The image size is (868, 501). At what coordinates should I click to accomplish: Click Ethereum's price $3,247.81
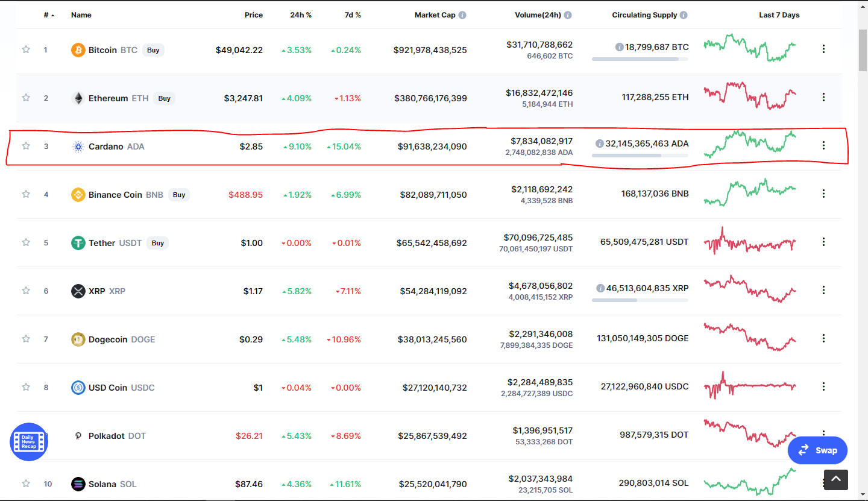click(x=242, y=98)
